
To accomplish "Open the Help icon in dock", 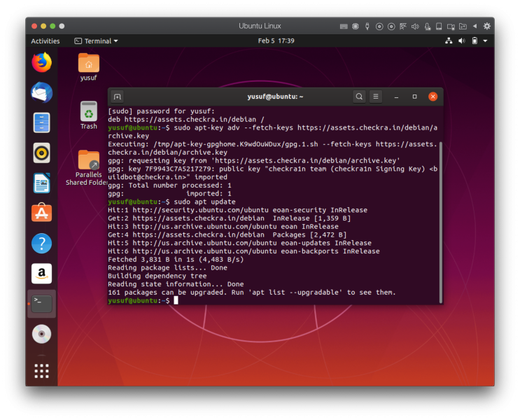I will coord(42,243).
